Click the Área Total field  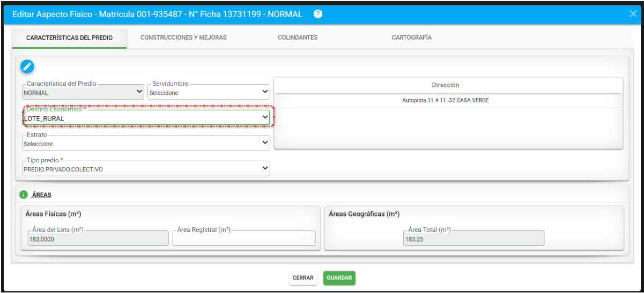pyautogui.click(x=473, y=238)
